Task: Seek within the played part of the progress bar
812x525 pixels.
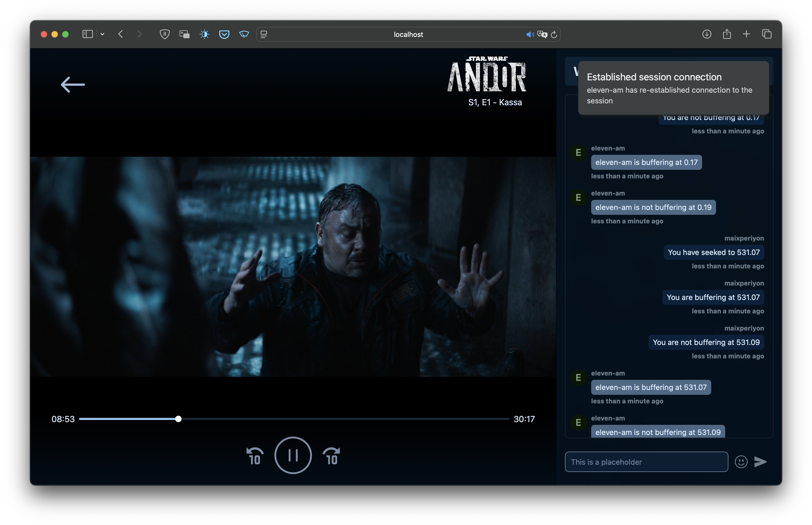Action: tap(128, 419)
